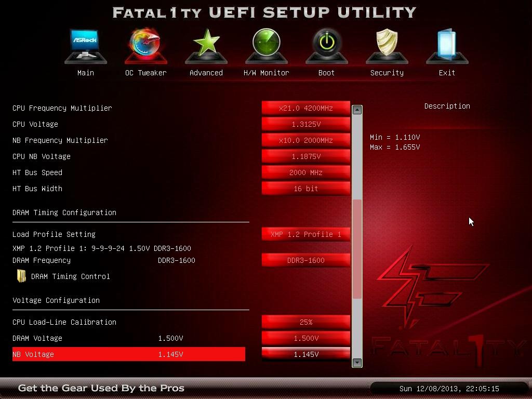Screen dimensions: 532x399
Task: Open the Main tab monitor icon
Action: coord(86,46)
